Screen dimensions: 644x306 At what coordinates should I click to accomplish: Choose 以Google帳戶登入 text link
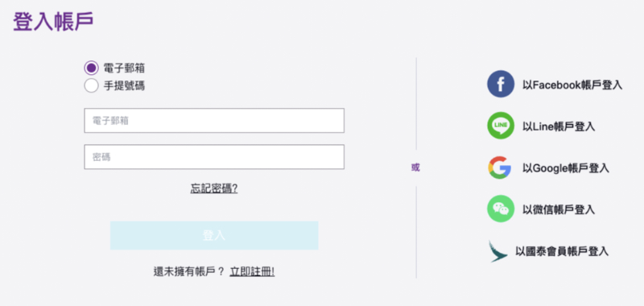point(566,168)
